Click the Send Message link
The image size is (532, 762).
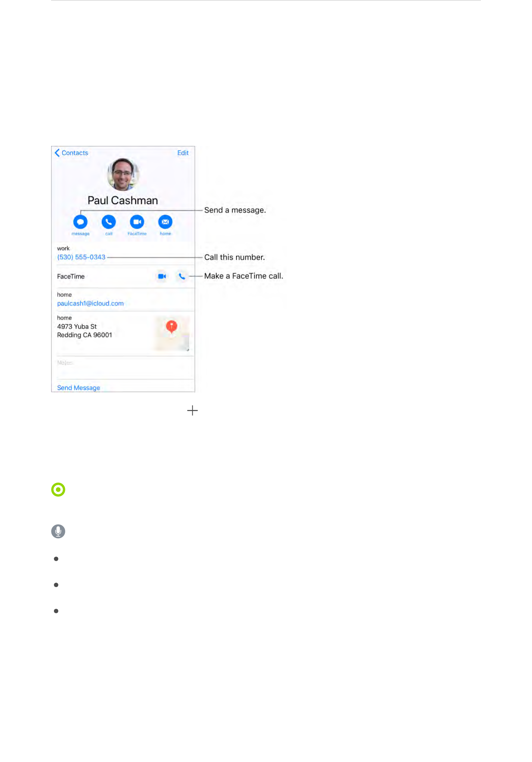point(79,388)
